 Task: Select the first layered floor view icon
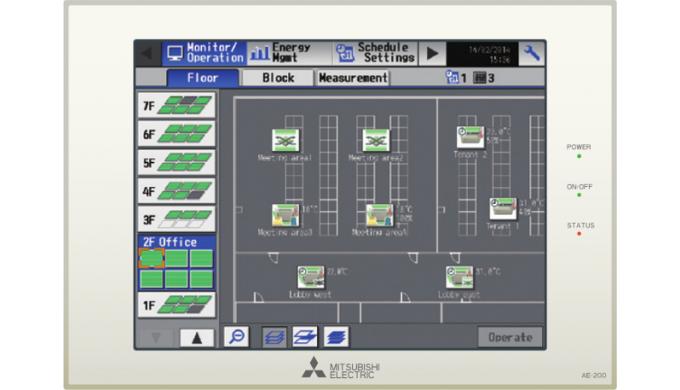pos(274,337)
